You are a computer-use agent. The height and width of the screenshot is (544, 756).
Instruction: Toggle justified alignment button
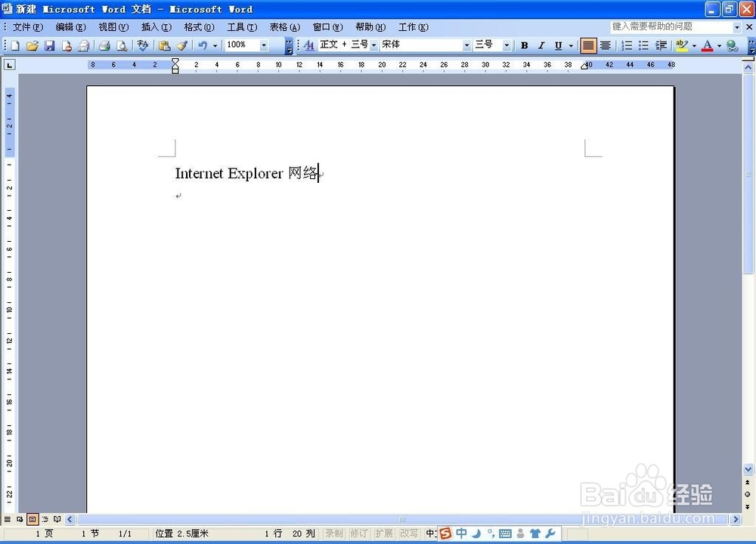point(587,46)
